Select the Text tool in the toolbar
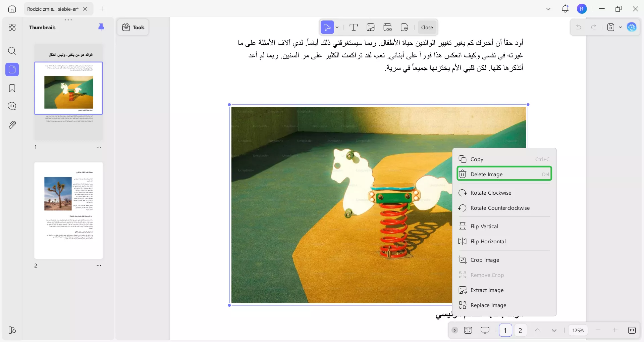The width and height of the screenshot is (644, 342). 354,27
